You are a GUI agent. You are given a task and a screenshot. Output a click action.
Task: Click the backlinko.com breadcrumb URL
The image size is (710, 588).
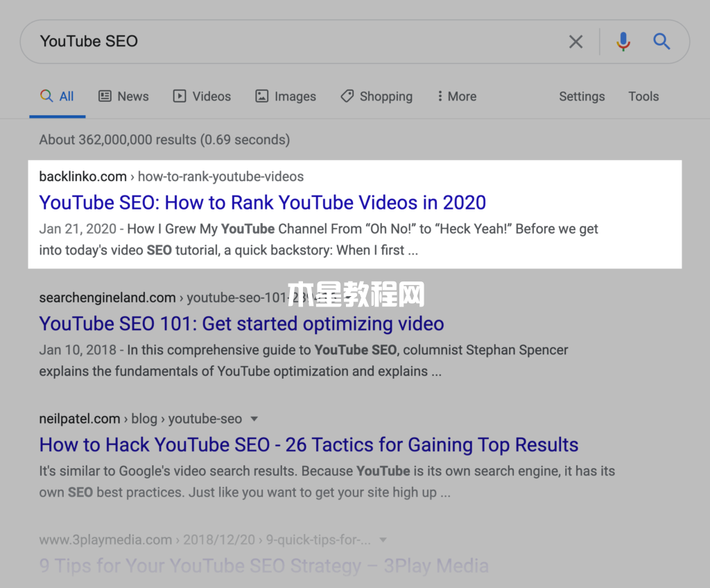tap(171, 176)
